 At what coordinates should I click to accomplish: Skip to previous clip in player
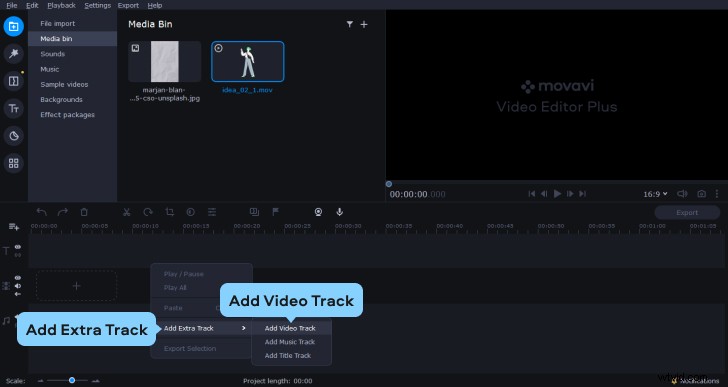tap(532, 194)
